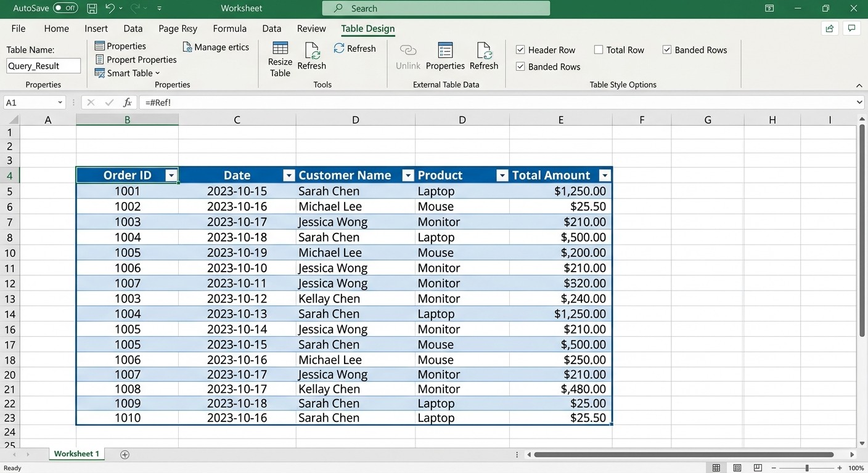Collapse the ribbon with the chevron

point(859,85)
